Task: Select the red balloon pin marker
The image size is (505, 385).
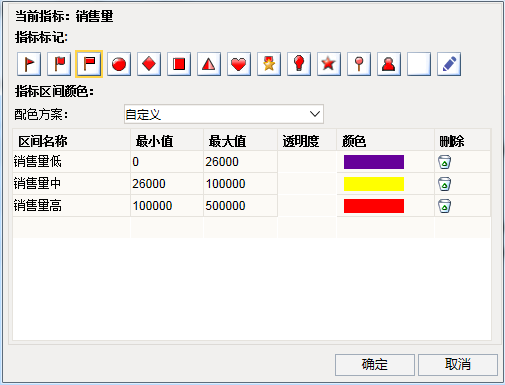Action: pyautogui.click(x=299, y=64)
